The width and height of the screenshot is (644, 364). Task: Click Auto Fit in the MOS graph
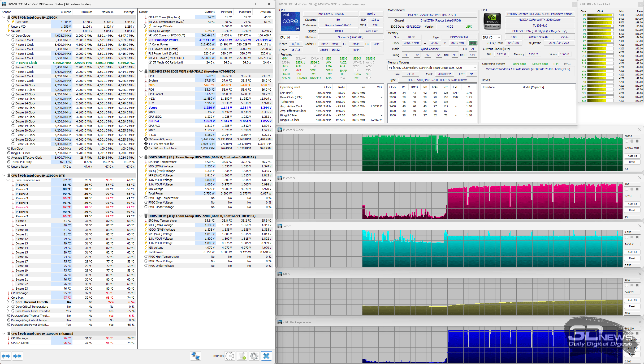click(632, 300)
